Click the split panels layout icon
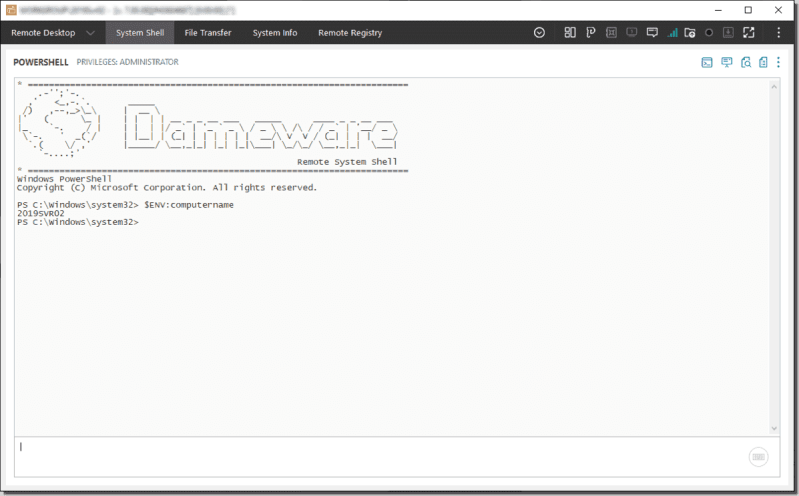 coord(570,33)
